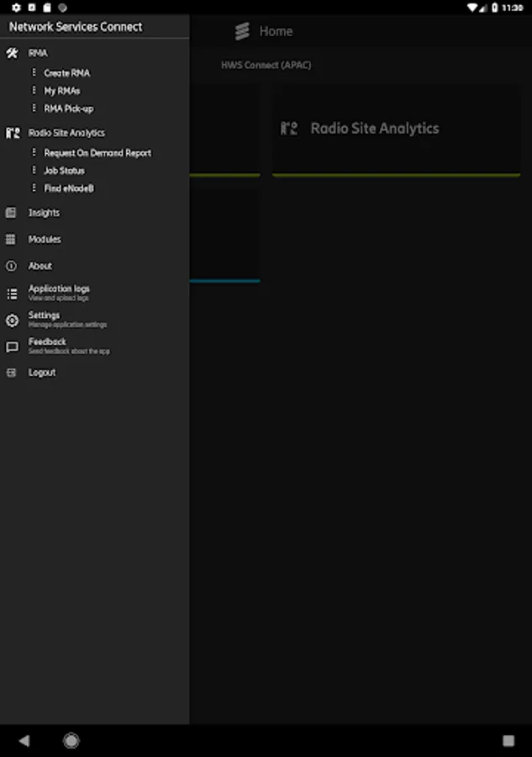Click the Logout icon

tap(11, 373)
